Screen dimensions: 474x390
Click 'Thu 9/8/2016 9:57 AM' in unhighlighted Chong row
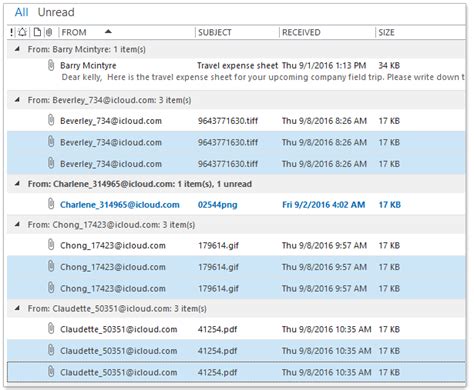pyautogui.click(x=324, y=245)
